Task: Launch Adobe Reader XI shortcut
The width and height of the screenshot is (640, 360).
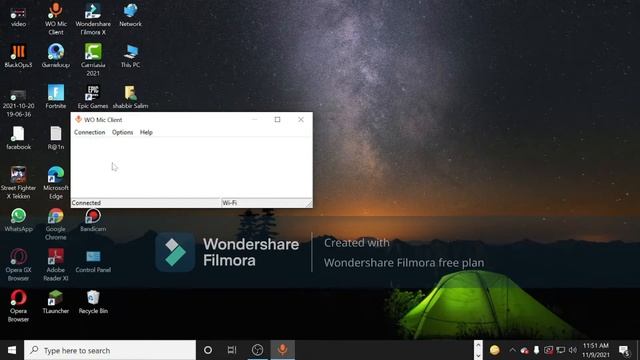Action: tap(56, 265)
